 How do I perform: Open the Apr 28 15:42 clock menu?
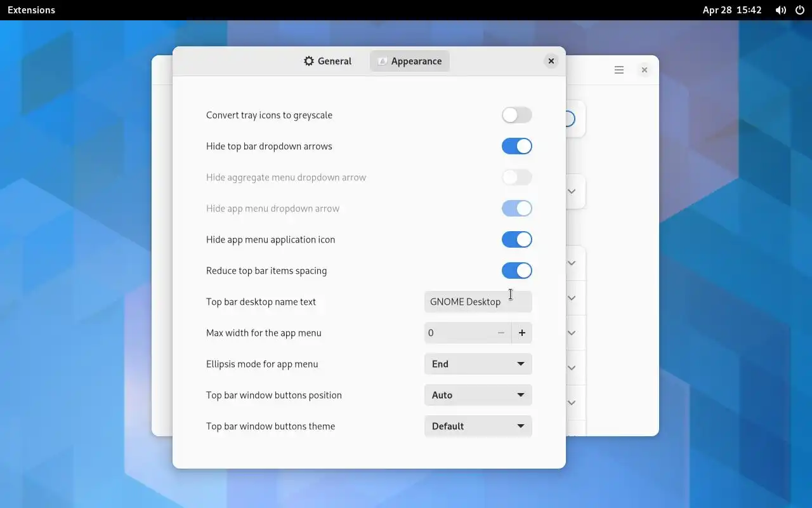(x=732, y=10)
